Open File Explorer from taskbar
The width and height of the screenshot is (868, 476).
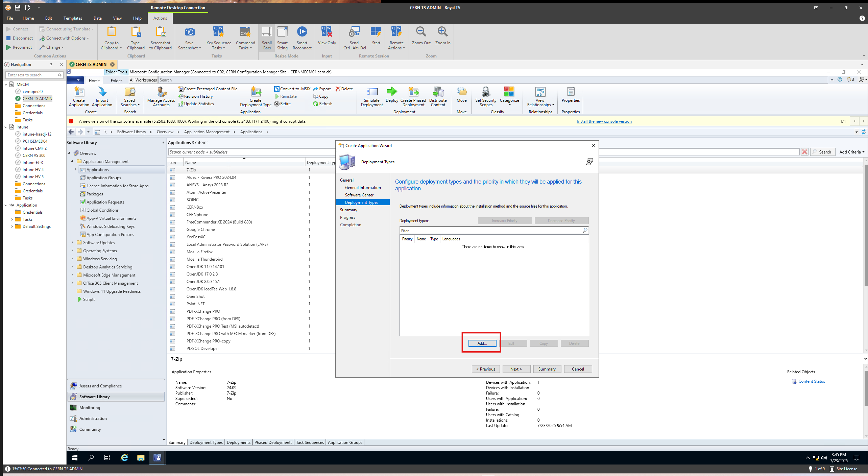click(x=141, y=458)
